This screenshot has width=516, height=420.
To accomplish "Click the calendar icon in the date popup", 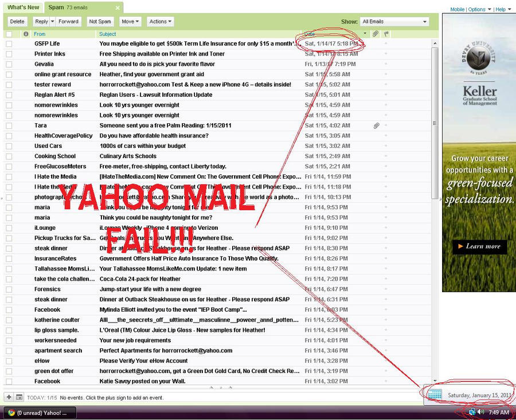I will pos(435,394).
